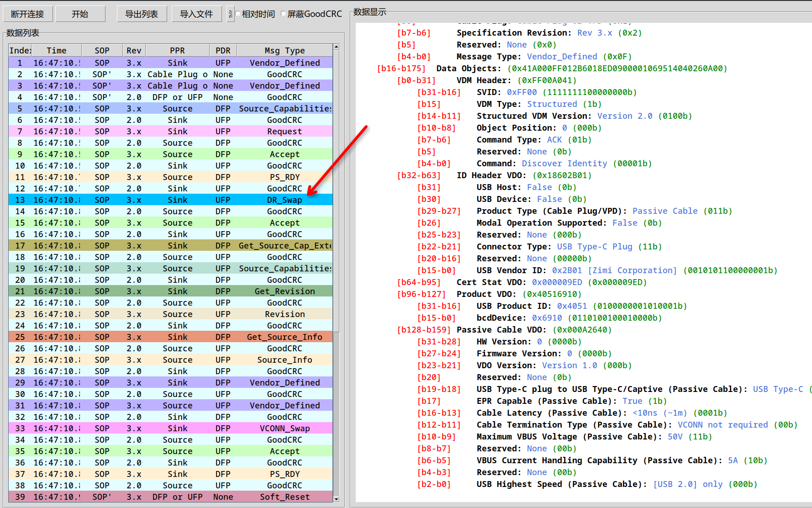
Task: Select row 37 PS_RDY message
Action: [170, 474]
